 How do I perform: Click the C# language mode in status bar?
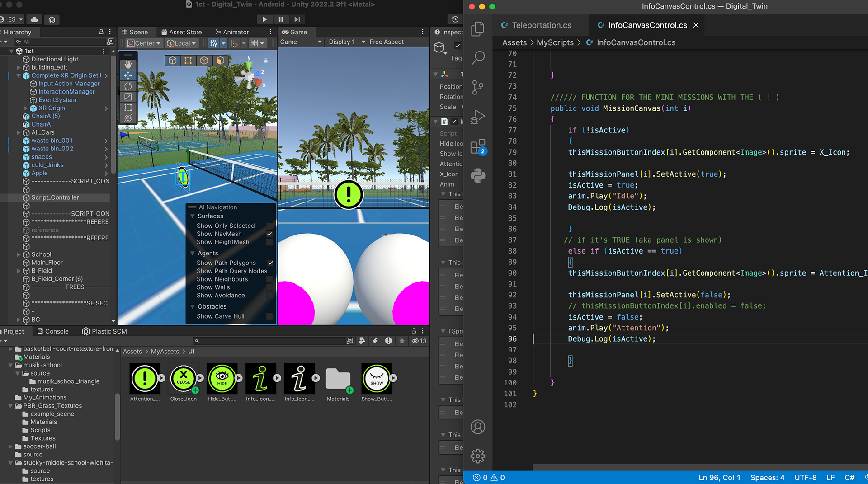click(849, 478)
